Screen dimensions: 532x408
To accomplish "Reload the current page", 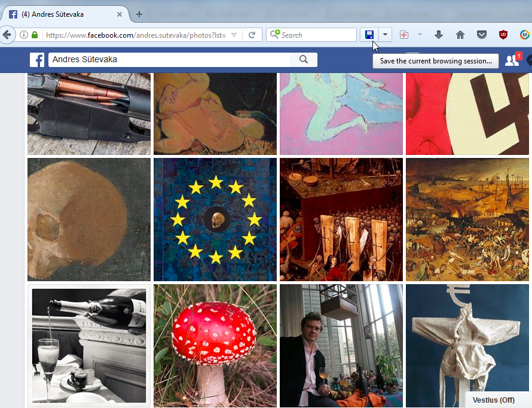I will coord(252,35).
